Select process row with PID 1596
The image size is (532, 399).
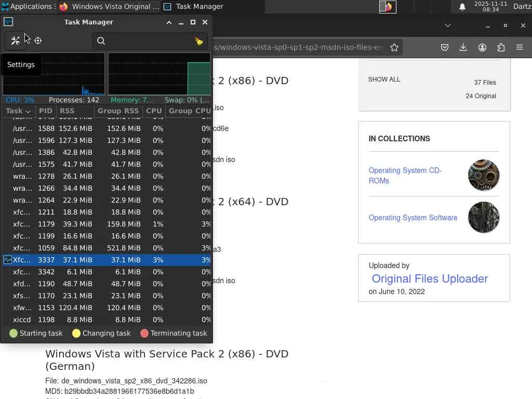click(x=107, y=140)
